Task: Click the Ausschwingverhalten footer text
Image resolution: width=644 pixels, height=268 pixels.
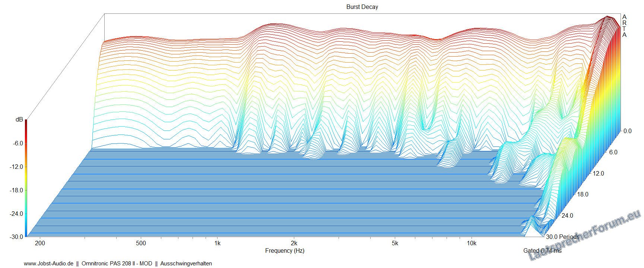Action: (186, 264)
